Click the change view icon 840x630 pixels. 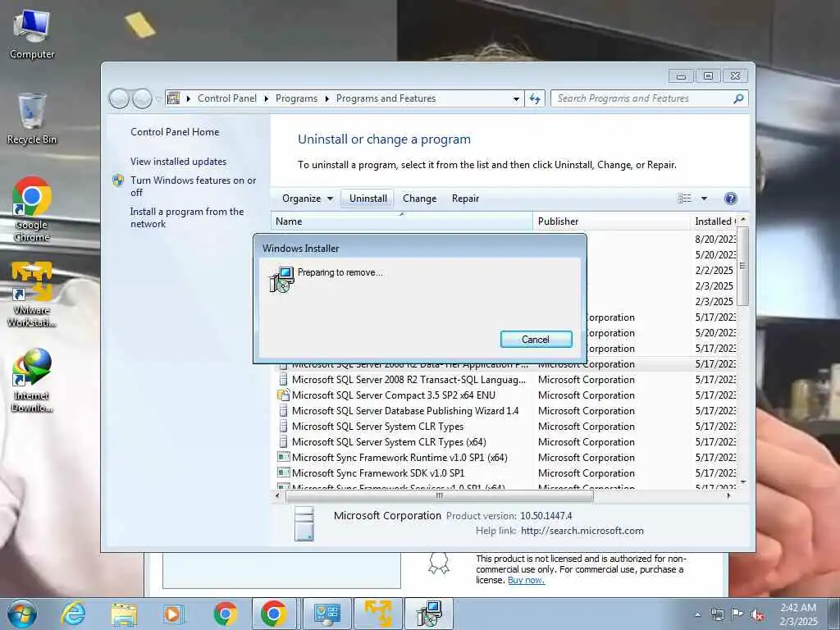click(x=685, y=199)
